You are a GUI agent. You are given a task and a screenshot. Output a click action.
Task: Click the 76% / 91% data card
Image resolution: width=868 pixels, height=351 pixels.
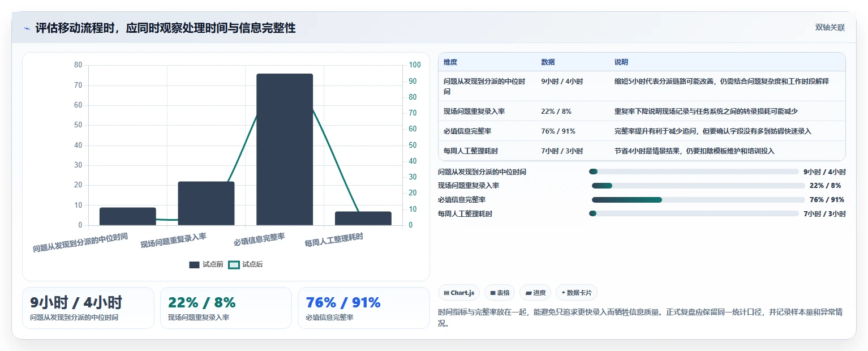pos(364,308)
